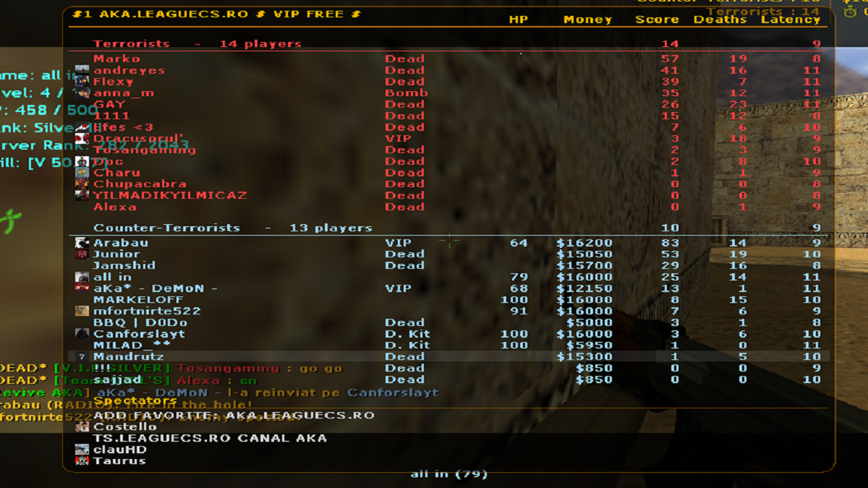The width and height of the screenshot is (868, 488).
Task: Click the avatar icon in the "all in" row
Action: (x=82, y=277)
